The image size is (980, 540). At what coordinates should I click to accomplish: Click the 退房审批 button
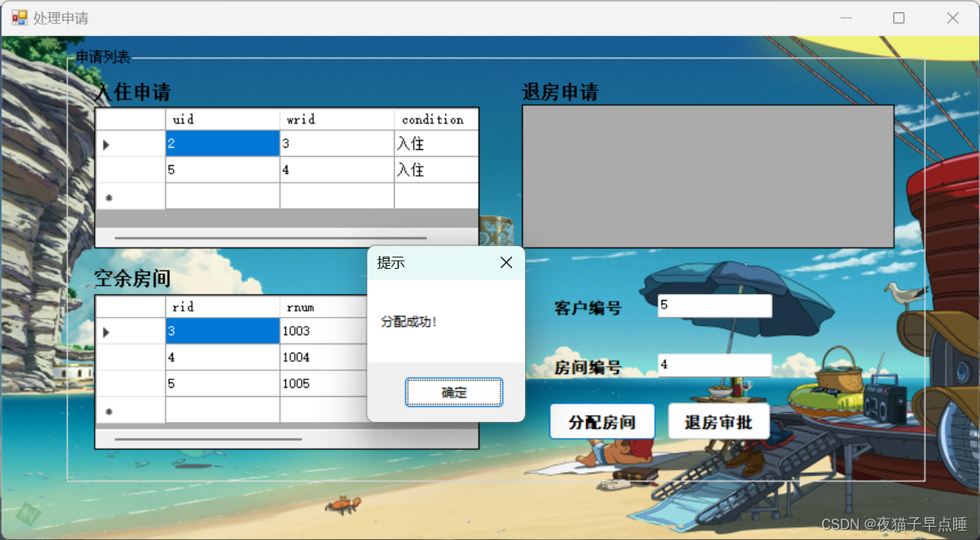[719, 422]
